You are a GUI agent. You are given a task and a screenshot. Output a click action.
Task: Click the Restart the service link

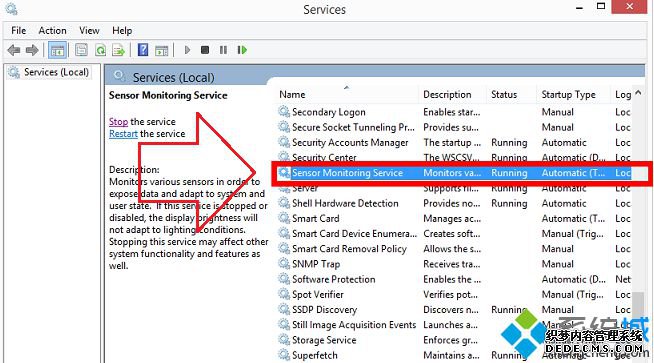point(123,134)
